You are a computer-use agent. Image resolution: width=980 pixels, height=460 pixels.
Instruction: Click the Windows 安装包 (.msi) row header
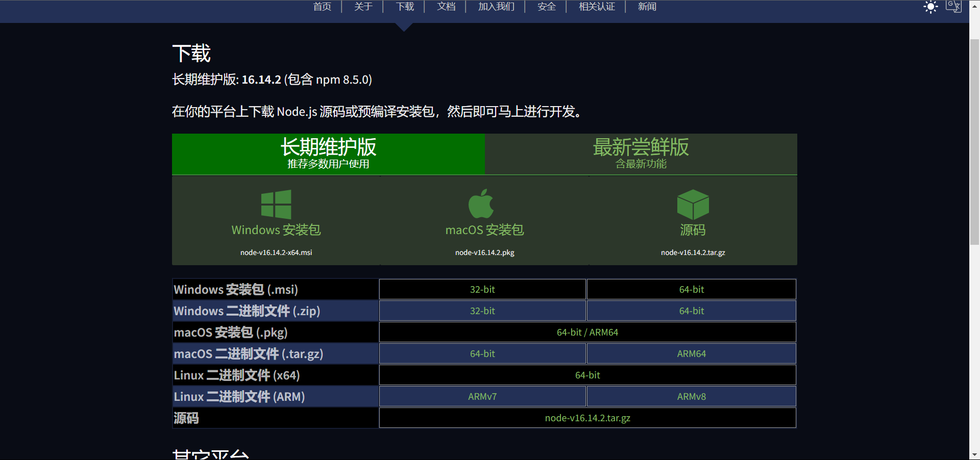click(276, 289)
